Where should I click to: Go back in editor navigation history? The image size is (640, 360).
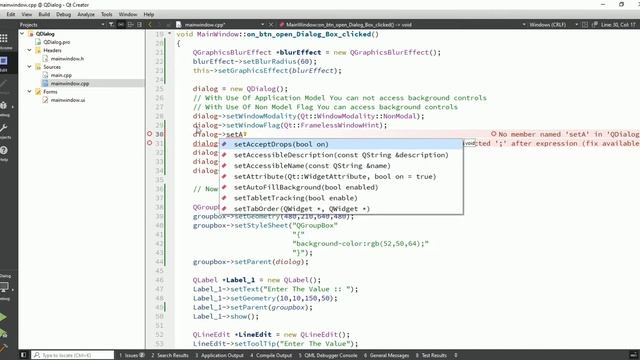150,24
